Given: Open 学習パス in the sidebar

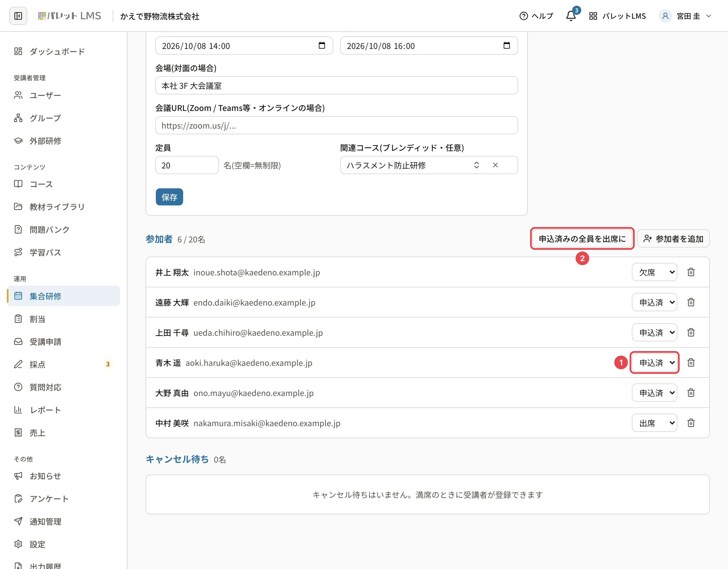Looking at the screenshot, I should 63,252.
